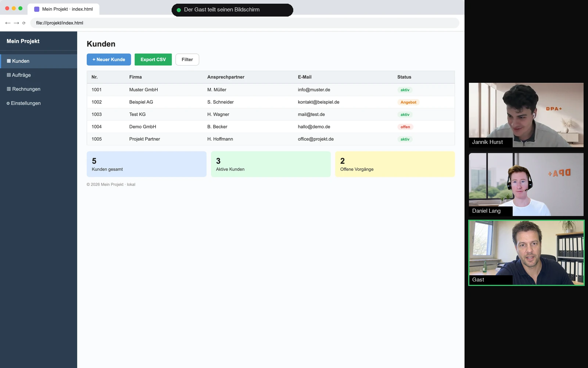
Task: Click the Aktive Kunden summary card
Action: [x=271, y=164]
